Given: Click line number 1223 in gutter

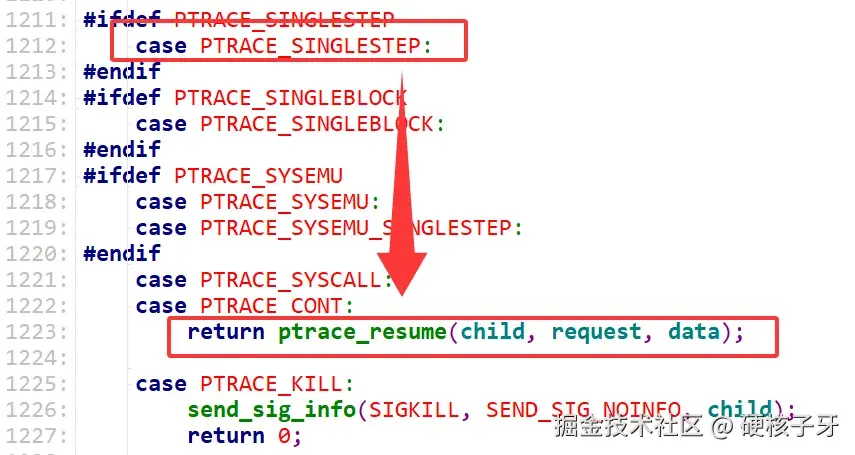Looking at the screenshot, I should [x=36, y=332].
